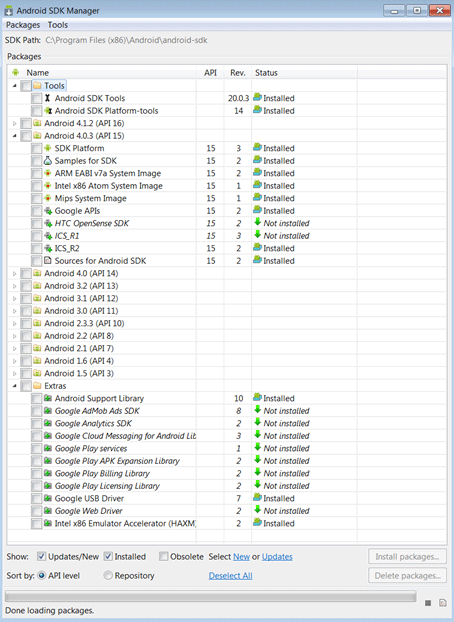The height and width of the screenshot is (622, 454).
Task: Select the Repository sort radio button
Action: click(108, 575)
